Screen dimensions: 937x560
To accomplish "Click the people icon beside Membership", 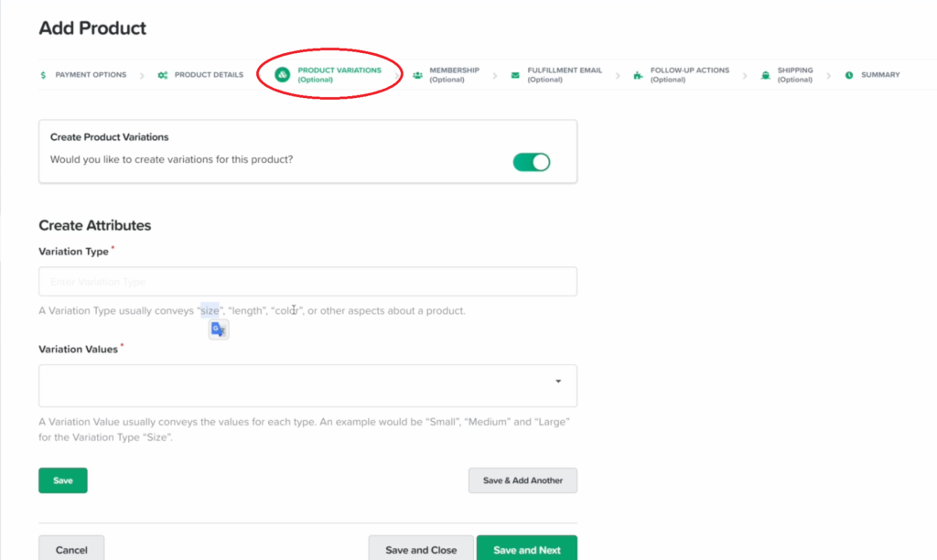I will click(x=417, y=75).
